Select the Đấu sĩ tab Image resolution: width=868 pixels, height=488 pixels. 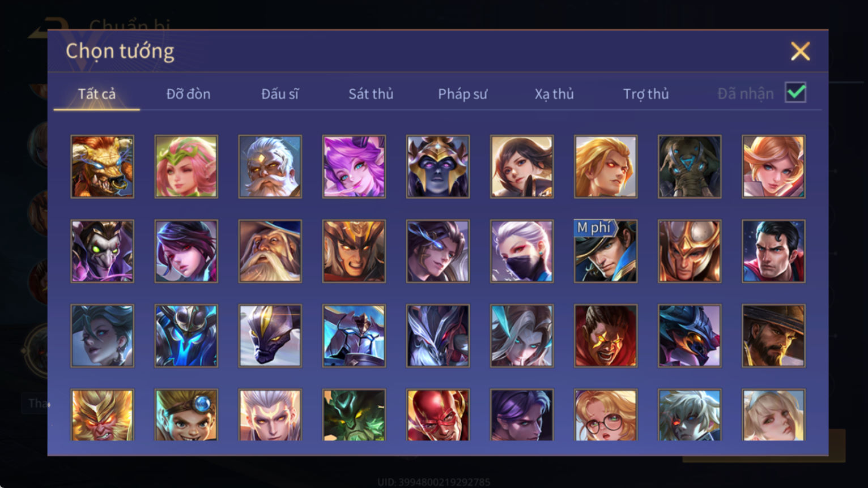[x=279, y=94]
